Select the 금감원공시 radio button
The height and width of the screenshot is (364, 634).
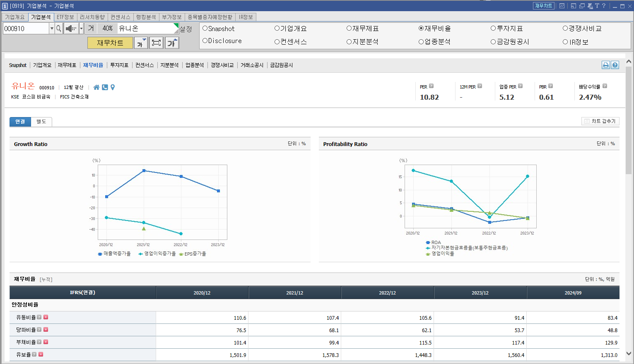(493, 42)
